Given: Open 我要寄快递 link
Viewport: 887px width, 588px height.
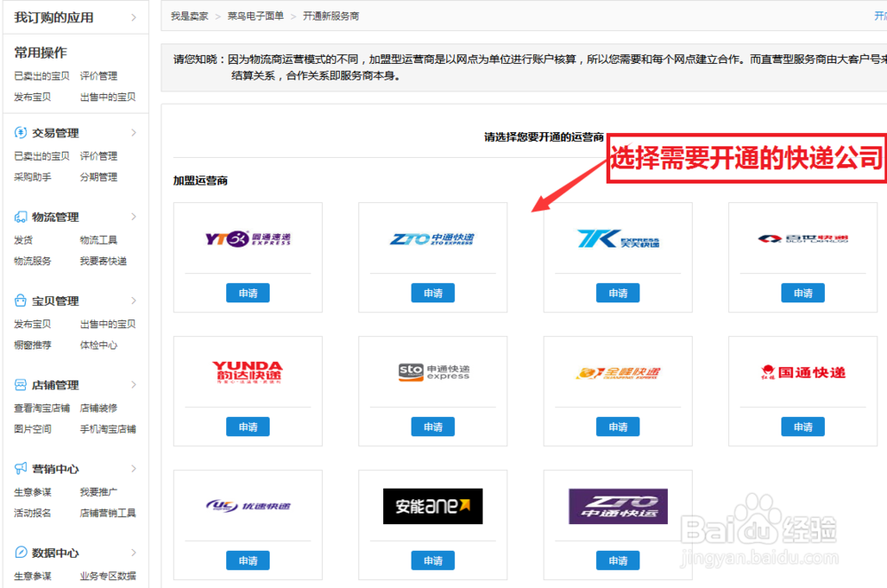Looking at the screenshot, I should tap(103, 262).
